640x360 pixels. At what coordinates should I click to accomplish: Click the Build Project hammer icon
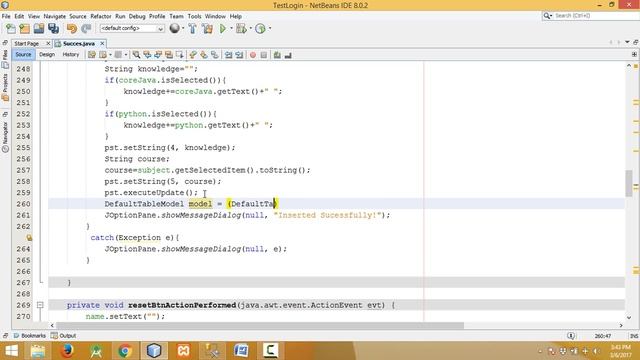192,29
